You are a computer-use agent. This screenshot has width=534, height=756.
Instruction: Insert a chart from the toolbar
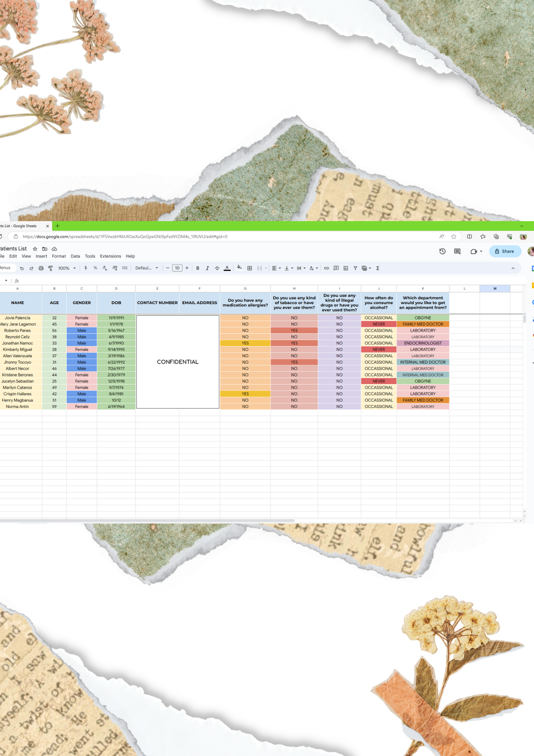[x=346, y=268]
